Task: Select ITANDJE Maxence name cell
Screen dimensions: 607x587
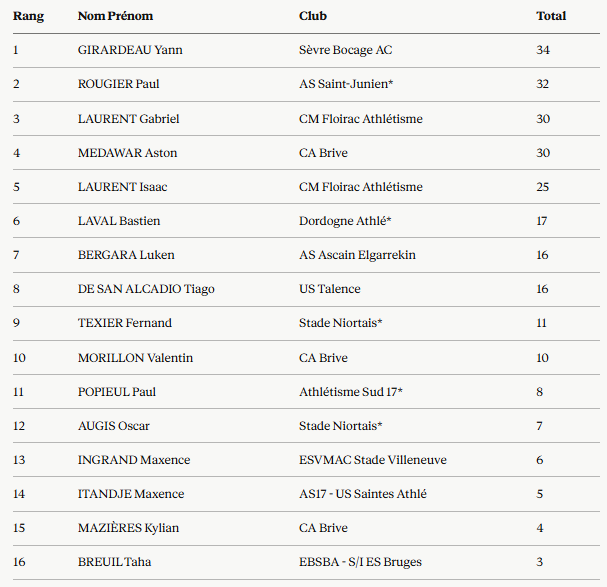Action: tap(131, 494)
